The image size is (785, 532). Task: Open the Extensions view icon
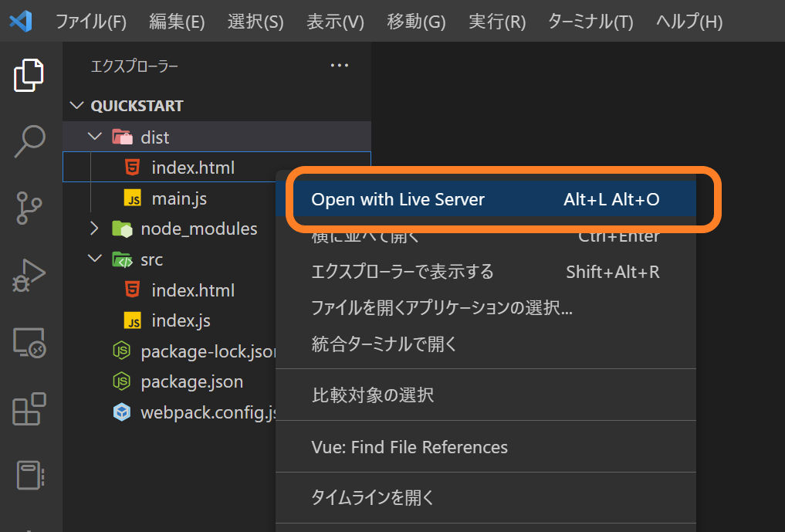29,408
